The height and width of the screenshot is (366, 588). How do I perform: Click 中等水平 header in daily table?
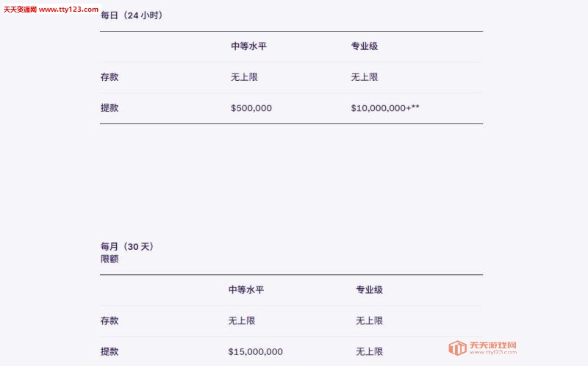click(x=248, y=46)
